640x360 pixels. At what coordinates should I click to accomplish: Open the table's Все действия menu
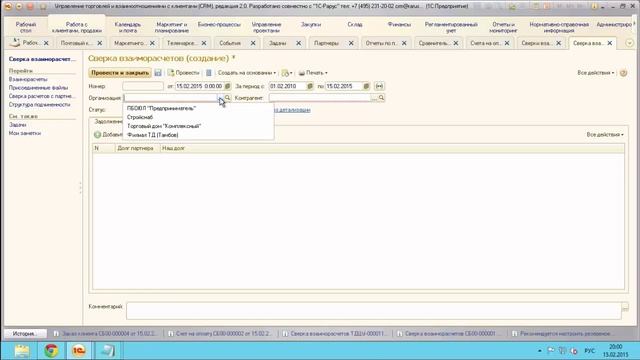(x=605, y=134)
